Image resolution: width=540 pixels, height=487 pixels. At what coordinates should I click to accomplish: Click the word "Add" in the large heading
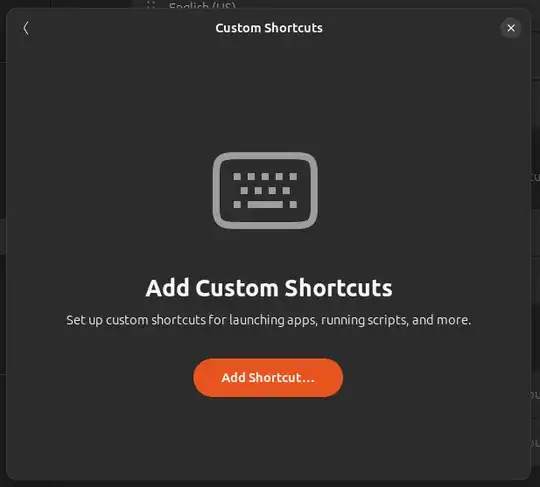click(x=168, y=288)
